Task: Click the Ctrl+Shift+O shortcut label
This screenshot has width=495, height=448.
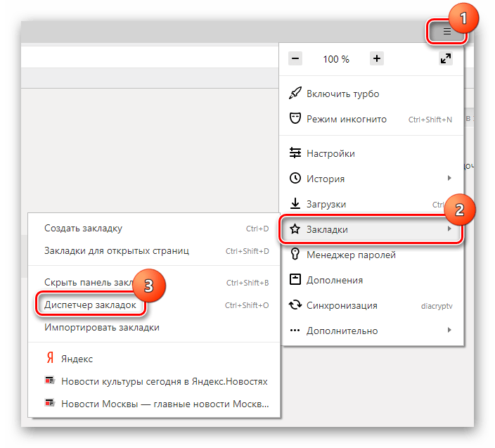Action: 247,305
